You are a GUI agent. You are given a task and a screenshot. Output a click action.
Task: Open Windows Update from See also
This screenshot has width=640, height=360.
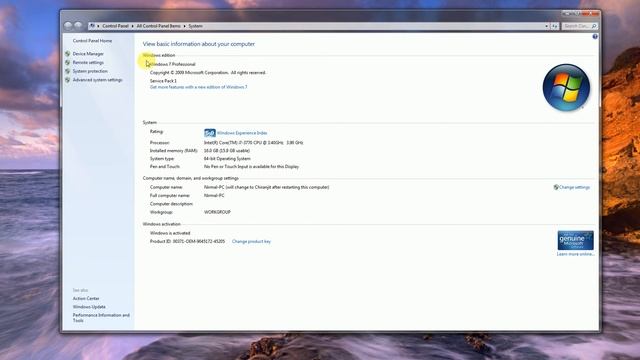(x=89, y=307)
